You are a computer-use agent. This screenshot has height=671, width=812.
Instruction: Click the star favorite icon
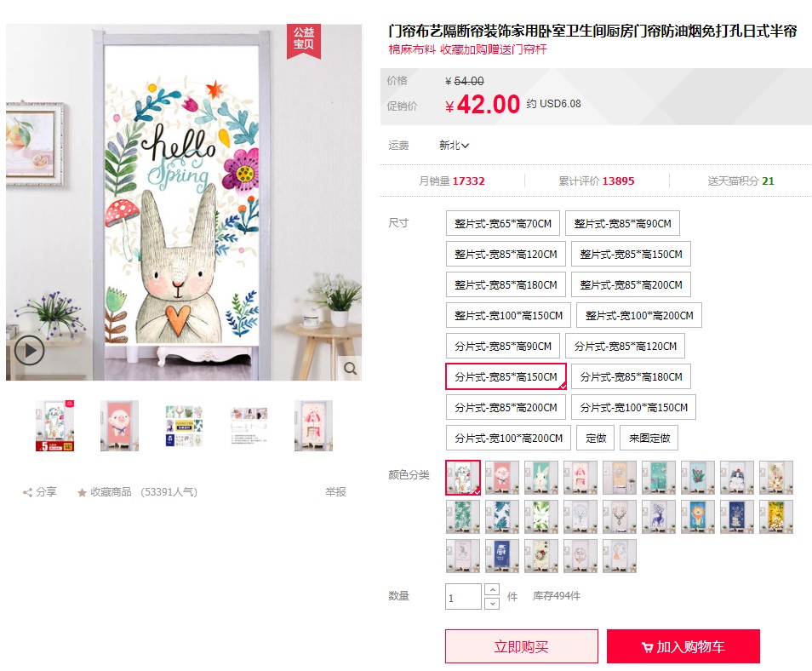point(82,493)
